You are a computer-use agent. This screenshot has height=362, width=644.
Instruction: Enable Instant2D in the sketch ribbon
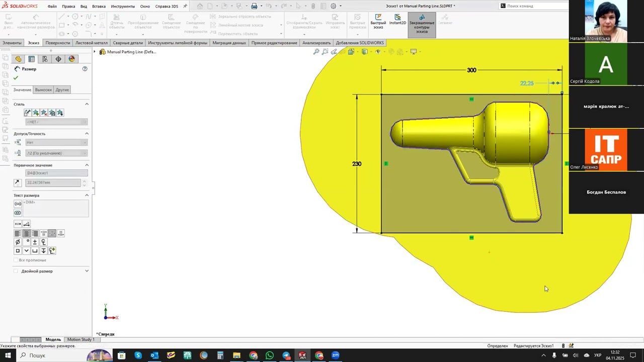pos(397,20)
